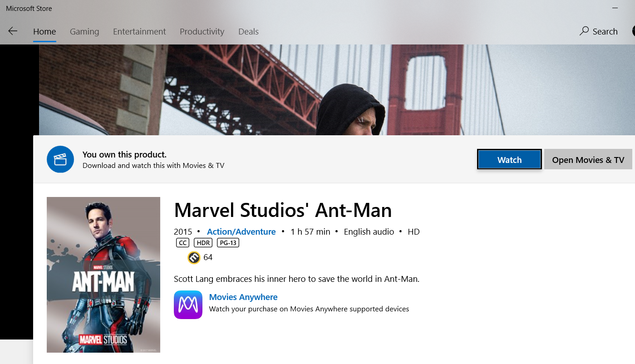
Task: Click 'Download and watch this with Movies & TV'
Action: click(x=153, y=166)
